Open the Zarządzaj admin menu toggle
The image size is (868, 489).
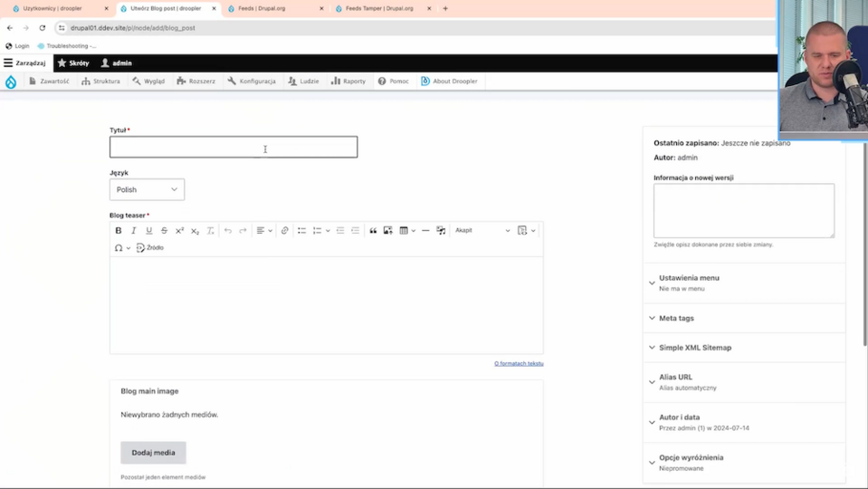pos(25,63)
